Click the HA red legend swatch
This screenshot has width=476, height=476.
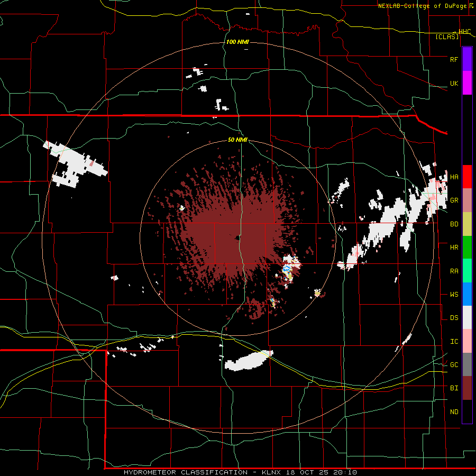467,177
